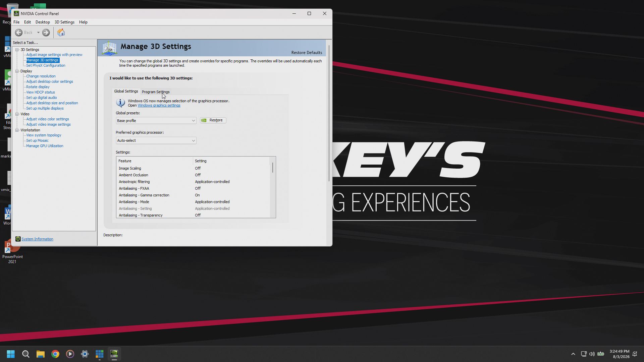
Task: Click the settings list scrollbar thumb
Action: (x=273, y=168)
